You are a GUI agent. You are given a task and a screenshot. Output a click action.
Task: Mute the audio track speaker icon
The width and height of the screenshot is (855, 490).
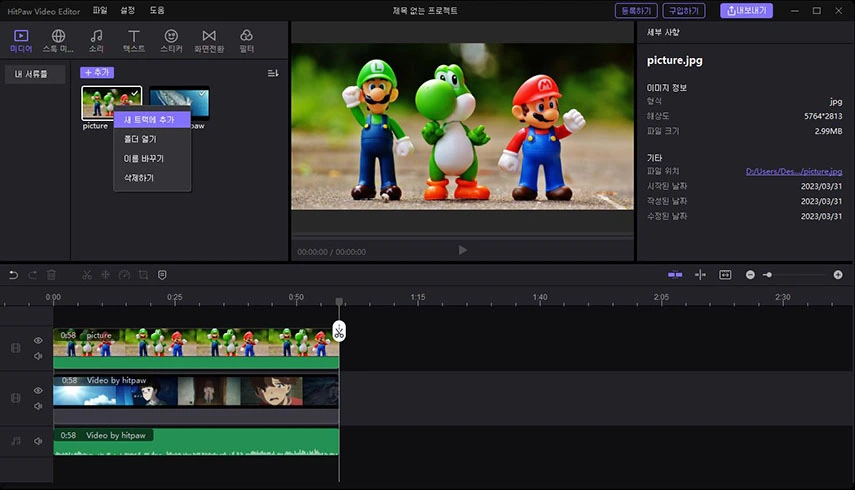[x=38, y=441]
